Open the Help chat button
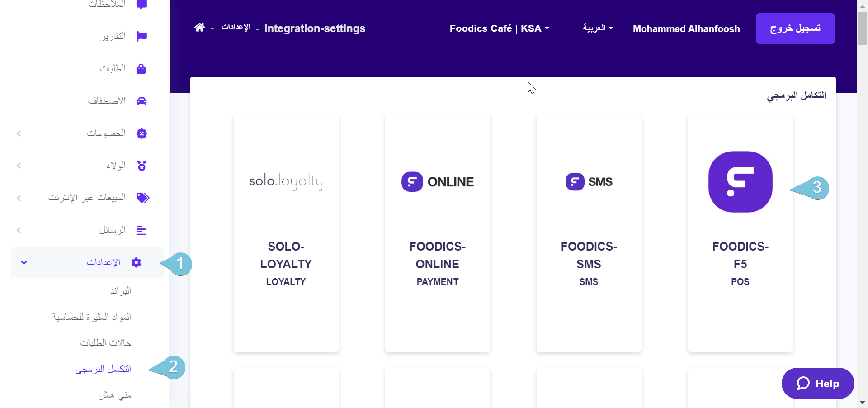The height and width of the screenshot is (408, 868). [x=817, y=384]
